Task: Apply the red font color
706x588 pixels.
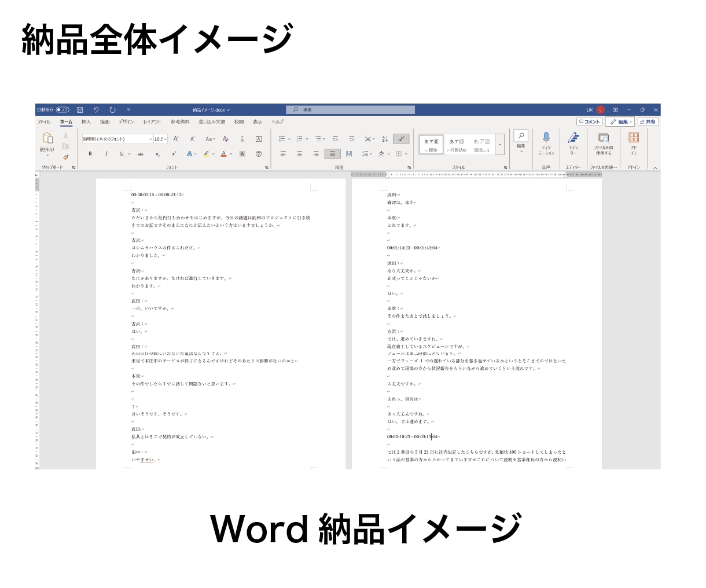Action: pyautogui.click(x=223, y=154)
